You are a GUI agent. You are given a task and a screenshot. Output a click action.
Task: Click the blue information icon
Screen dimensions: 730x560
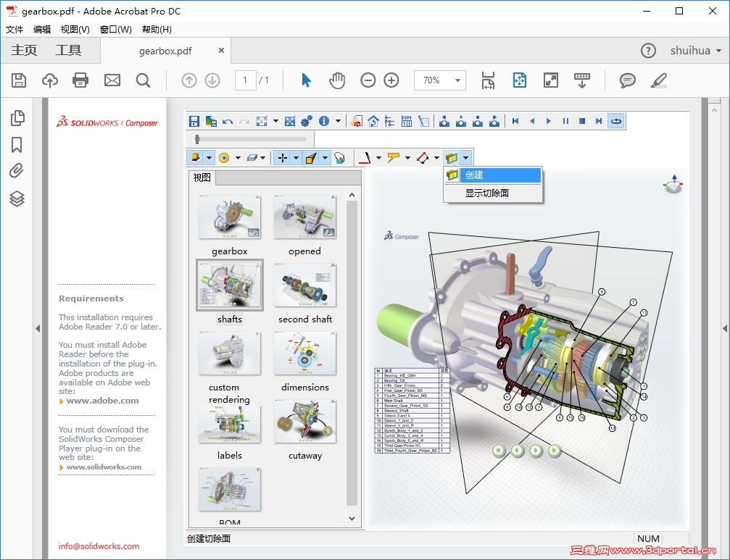[x=324, y=122]
